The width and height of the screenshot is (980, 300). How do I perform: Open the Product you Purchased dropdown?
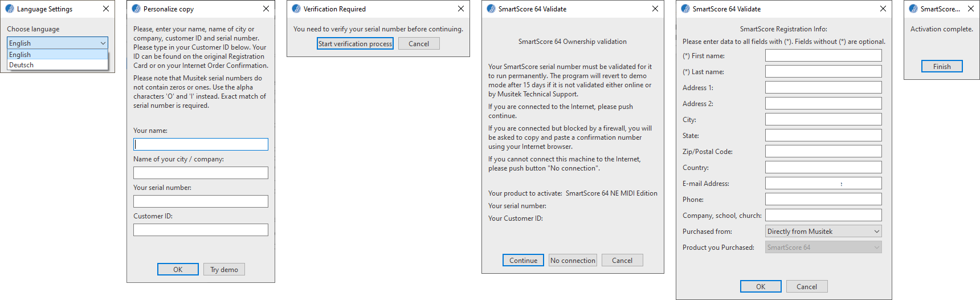click(823, 247)
